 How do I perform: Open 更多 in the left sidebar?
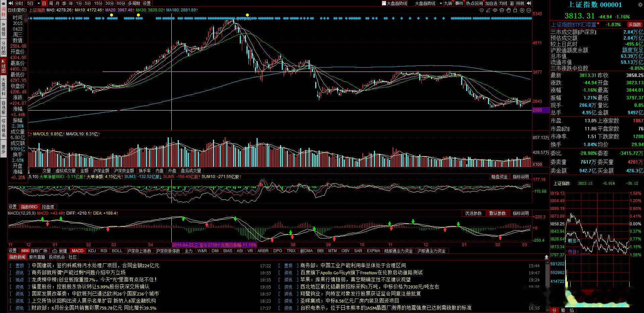click(x=3, y=149)
